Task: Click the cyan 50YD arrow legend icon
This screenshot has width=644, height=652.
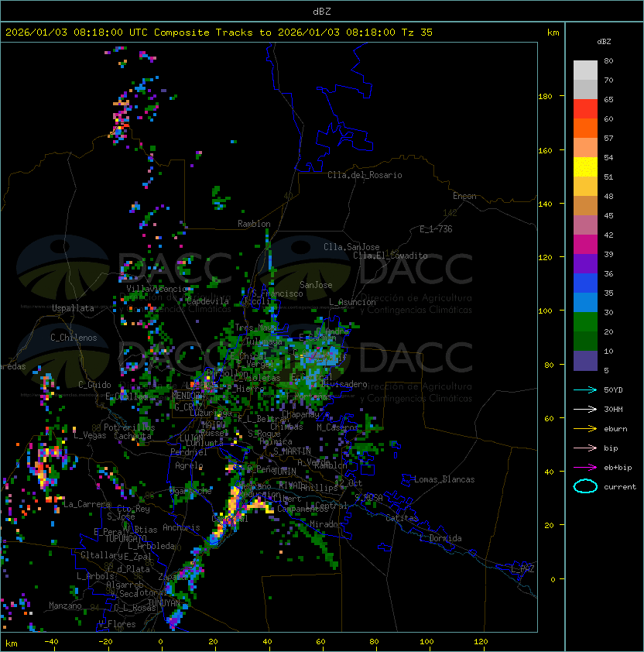Action: coord(585,389)
